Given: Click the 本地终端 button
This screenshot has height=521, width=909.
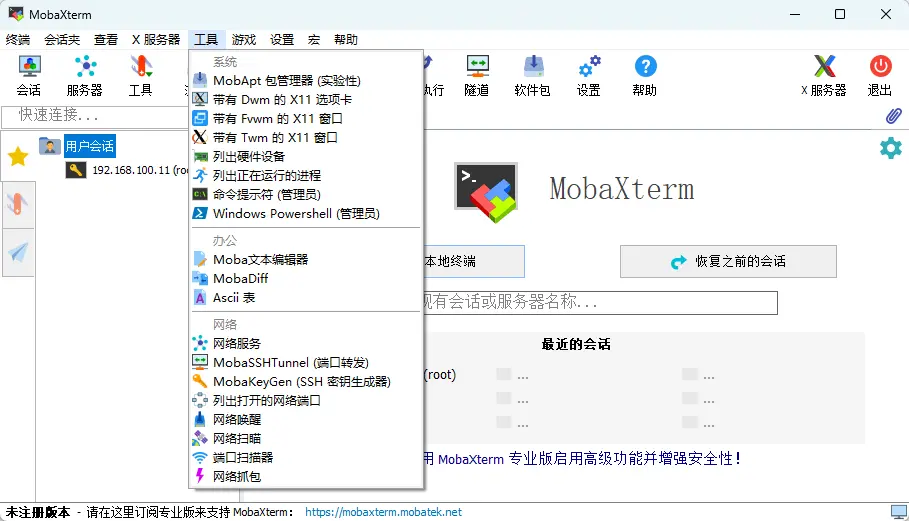Looking at the screenshot, I should pyautogui.click(x=474, y=261).
